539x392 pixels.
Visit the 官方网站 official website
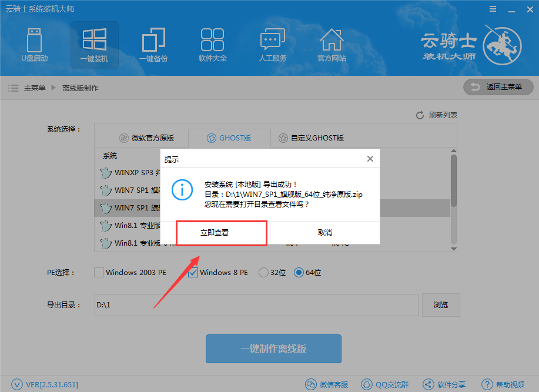332,45
